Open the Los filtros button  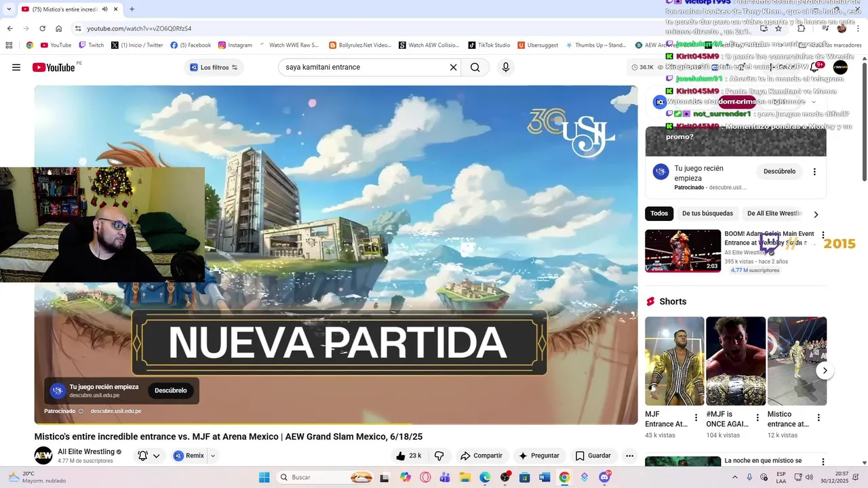(214, 67)
